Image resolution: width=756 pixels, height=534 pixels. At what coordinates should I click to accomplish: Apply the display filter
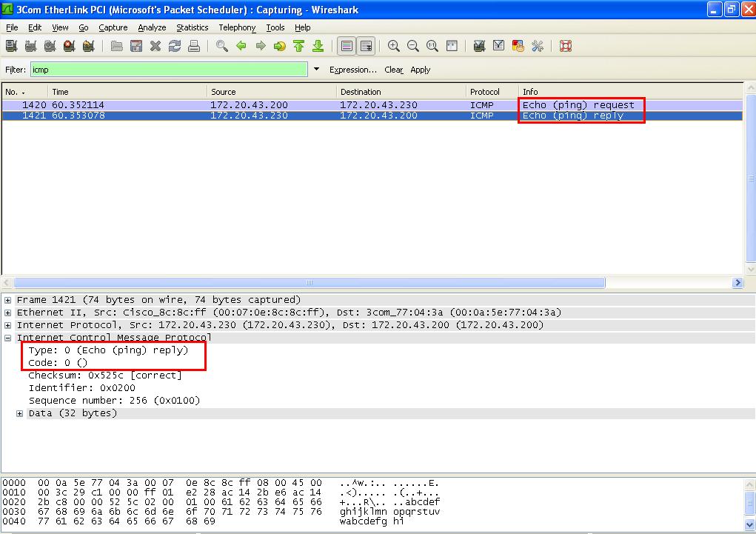[421, 70]
